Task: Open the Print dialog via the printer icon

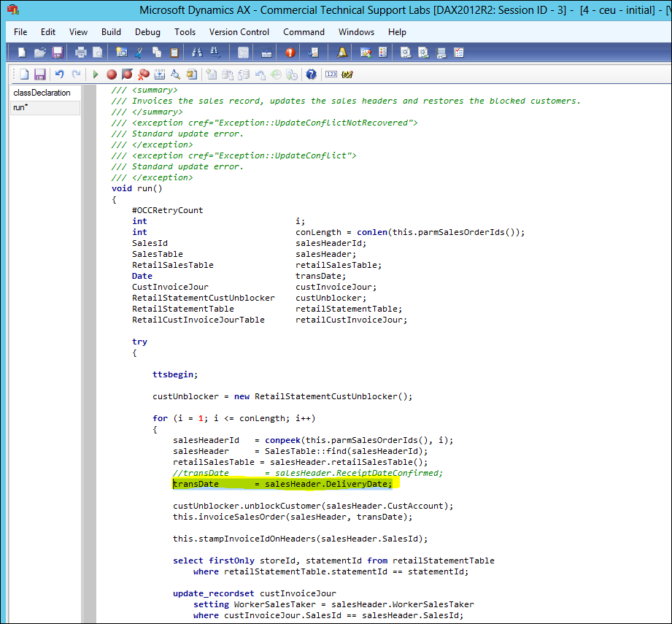Action: [81, 52]
